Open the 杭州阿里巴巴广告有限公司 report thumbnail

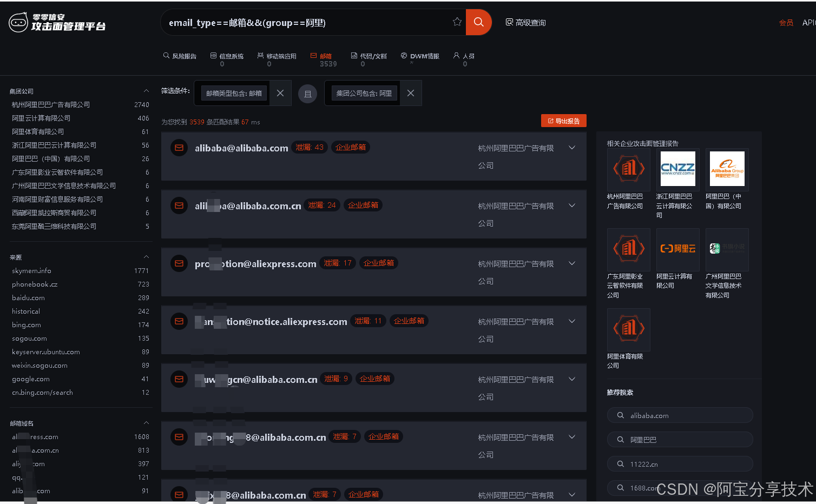628,169
